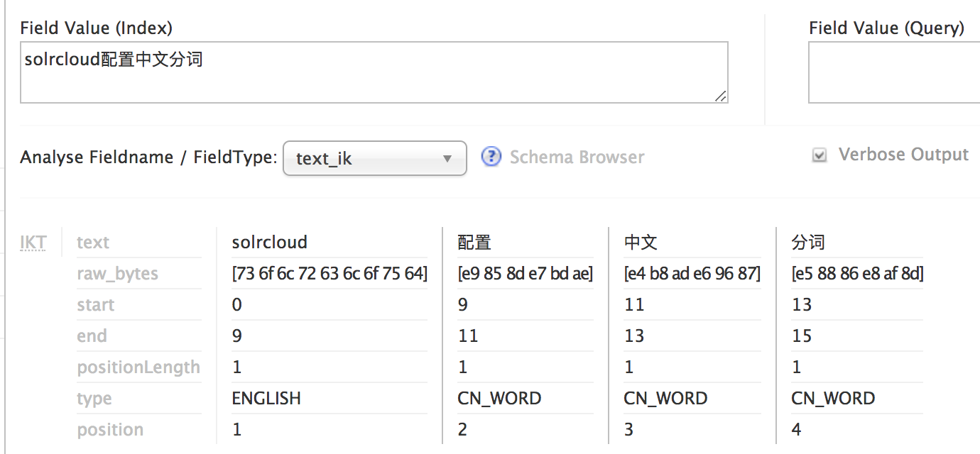This screenshot has width=980, height=454.
Task: Select the solrcloud token text
Action: (x=269, y=243)
